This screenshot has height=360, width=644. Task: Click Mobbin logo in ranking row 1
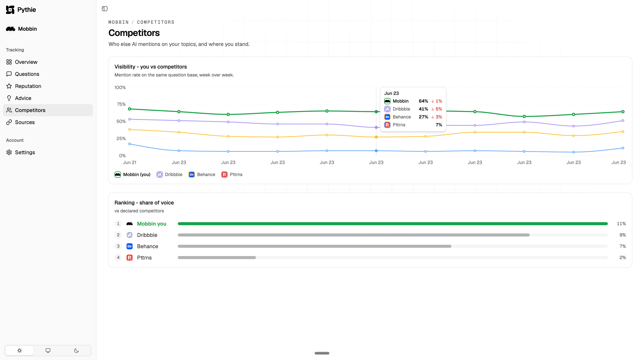point(130,224)
